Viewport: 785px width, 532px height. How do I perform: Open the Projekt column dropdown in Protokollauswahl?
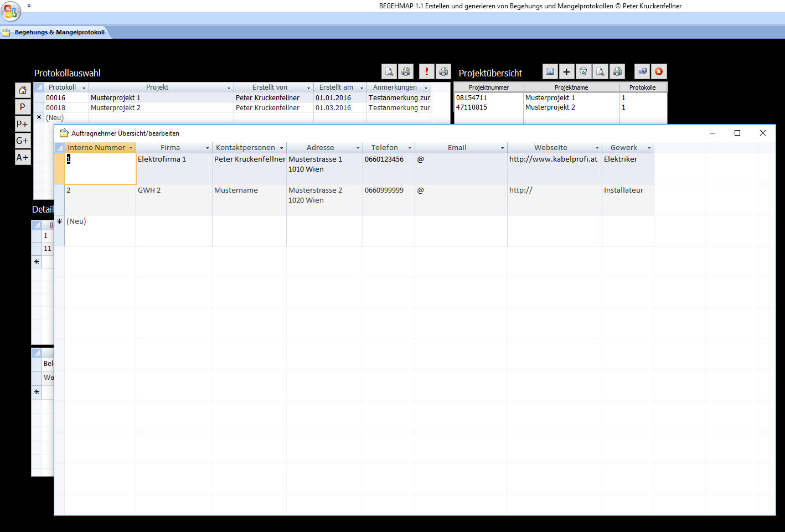[x=229, y=87]
